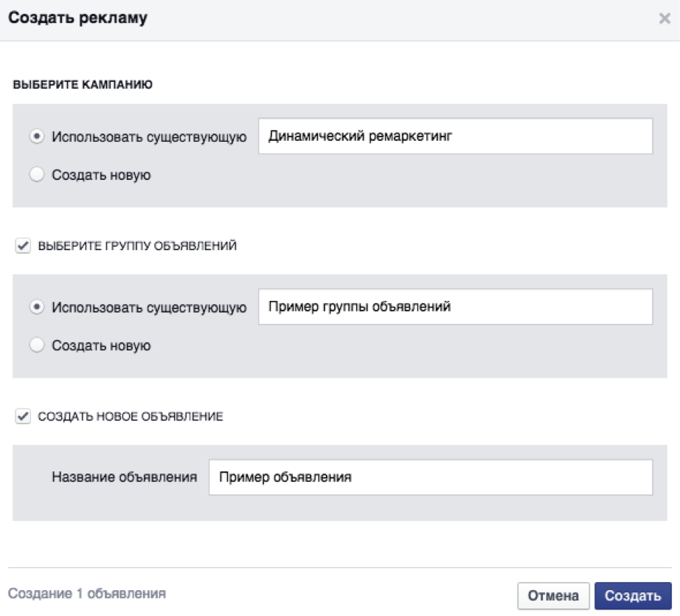680x616 pixels.
Task: Focus the Пример объявления name field
Action: pyautogui.click(x=430, y=477)
